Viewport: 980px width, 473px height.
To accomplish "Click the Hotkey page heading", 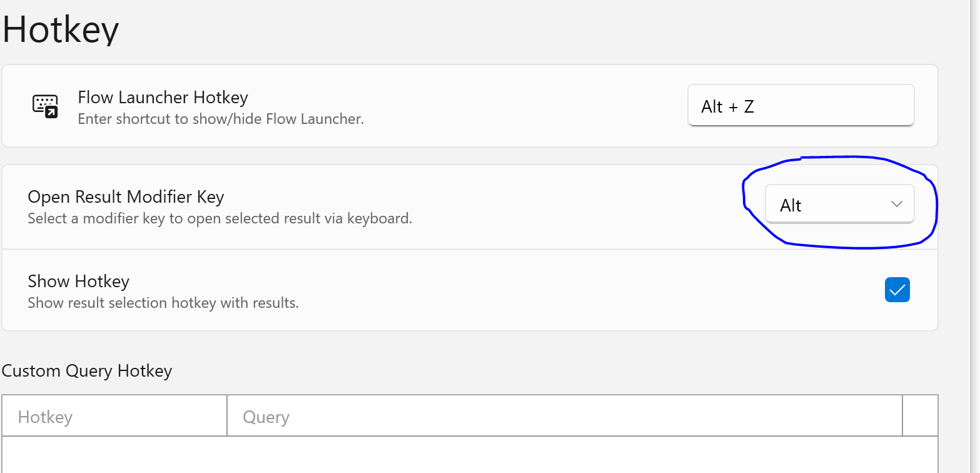I will 61,29.
